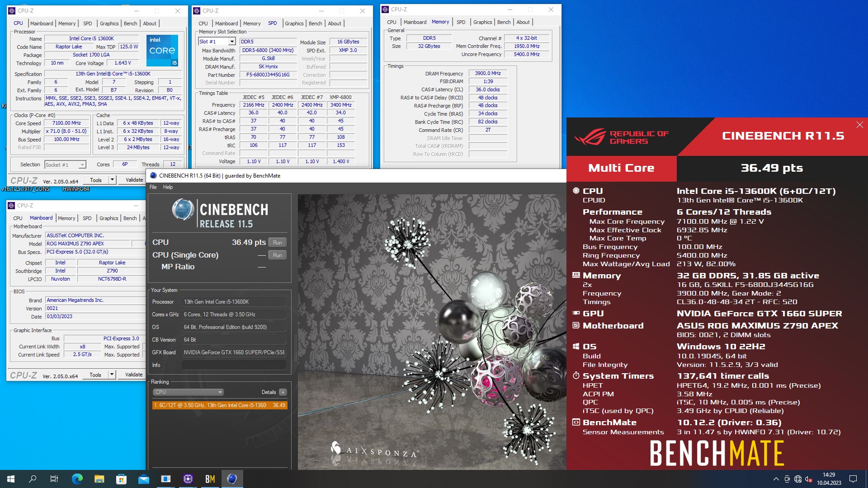
Task: Select Bench tab in first CPU-Z window
Action: (130, 23)
